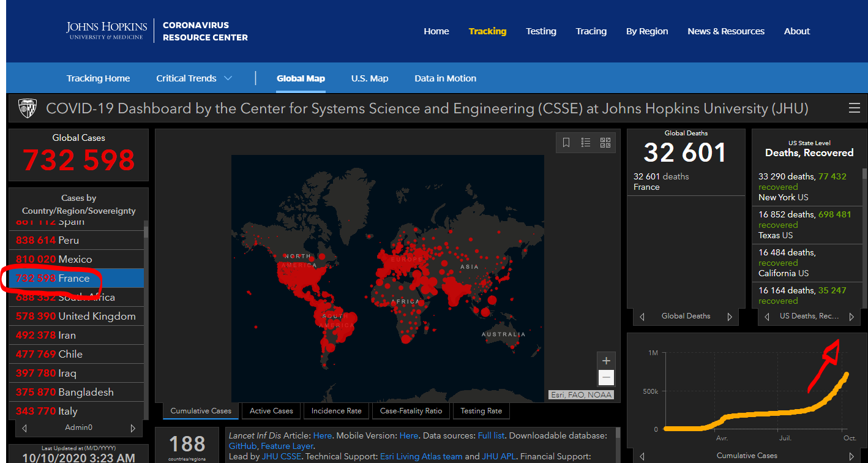This screenshot has width=868, height=463.
Task: Open the About nav item
Action: click(797, 31)
